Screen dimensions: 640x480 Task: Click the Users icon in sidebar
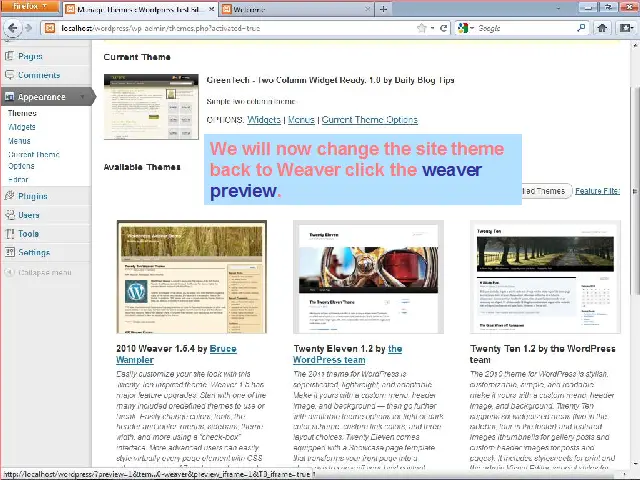9,215
